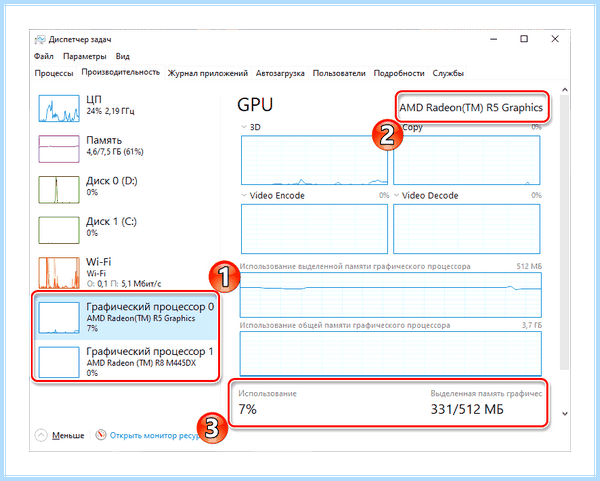Click the Диск 0 (D:) label
This screenshot has width=600, height=481.
[112, 181]
